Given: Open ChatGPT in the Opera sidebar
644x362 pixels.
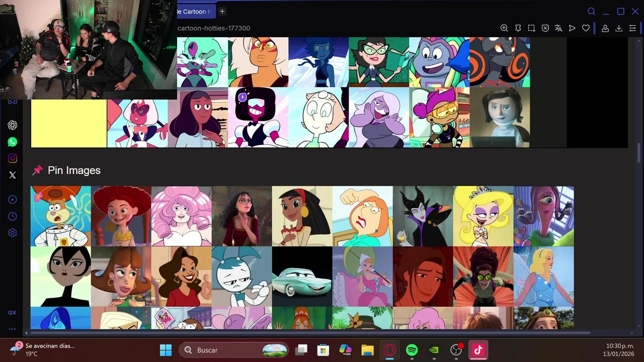Looking at the screenshot, I should [x=13, y=125].
